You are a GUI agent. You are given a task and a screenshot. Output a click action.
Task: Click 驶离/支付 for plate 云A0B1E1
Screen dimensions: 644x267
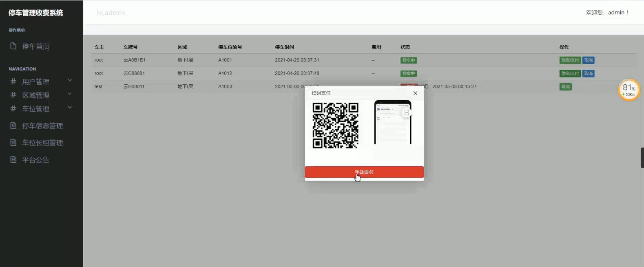click(x=570, y=60)
